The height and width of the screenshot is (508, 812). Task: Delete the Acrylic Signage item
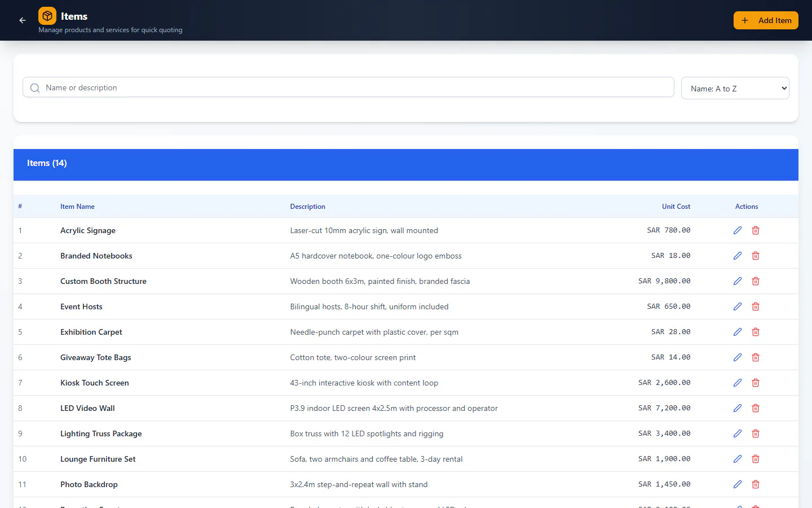tap(756, 230)
